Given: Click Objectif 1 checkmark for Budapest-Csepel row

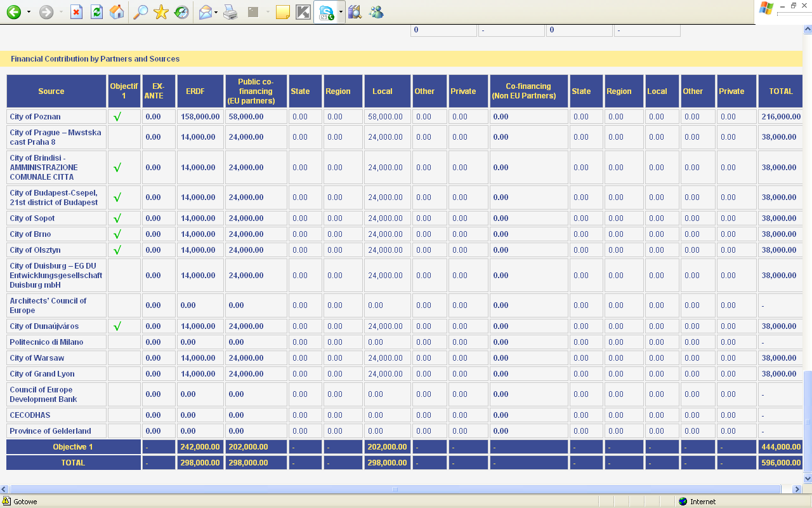Looking at the screenshot, I should (117, 197).
